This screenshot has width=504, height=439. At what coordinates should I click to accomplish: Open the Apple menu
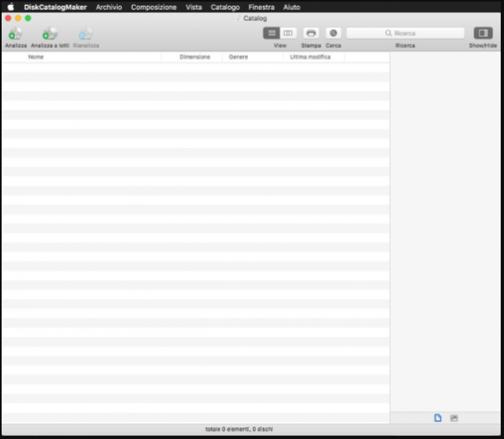pyautogui.click(x=11, y=7)
